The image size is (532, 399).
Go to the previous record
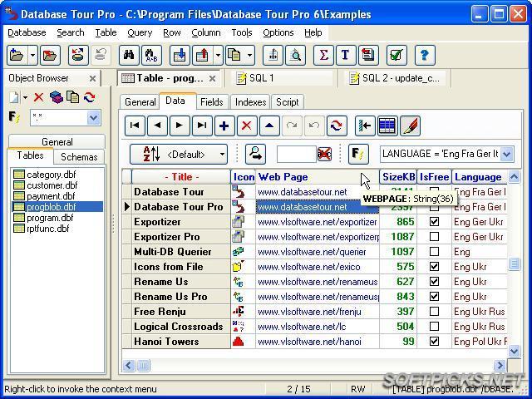(x=157, y=126)
